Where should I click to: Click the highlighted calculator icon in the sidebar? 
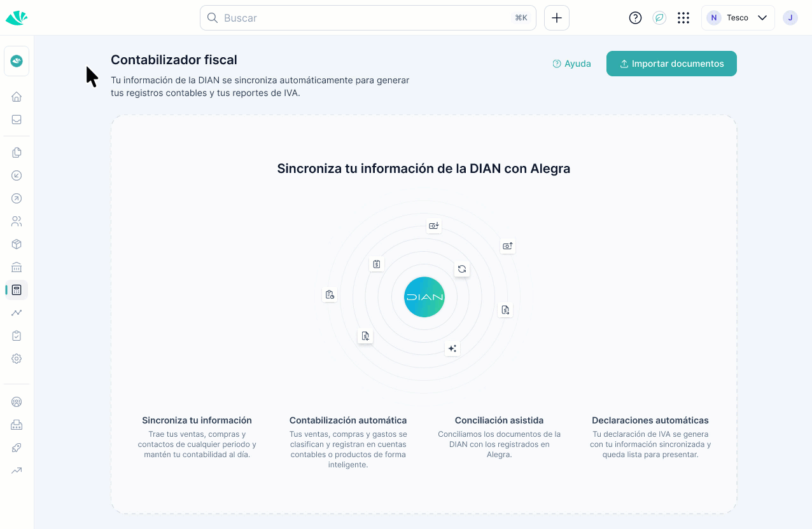17,290
